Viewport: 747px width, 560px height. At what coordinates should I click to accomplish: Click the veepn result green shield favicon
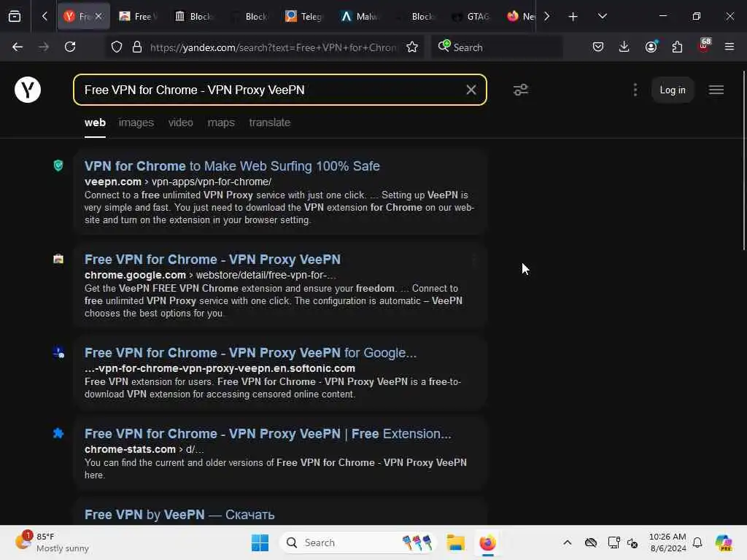pyautogui.click(x=58, y=166)
